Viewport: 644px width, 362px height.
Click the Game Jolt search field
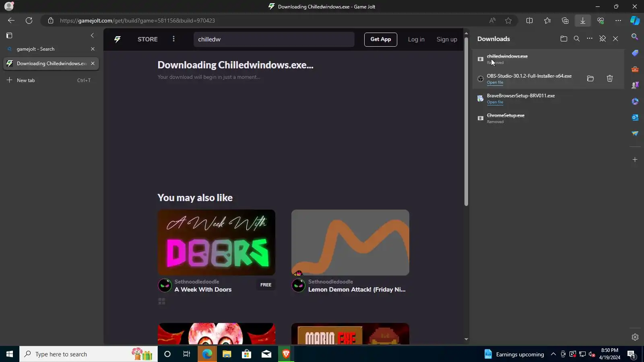coord(274,39)
